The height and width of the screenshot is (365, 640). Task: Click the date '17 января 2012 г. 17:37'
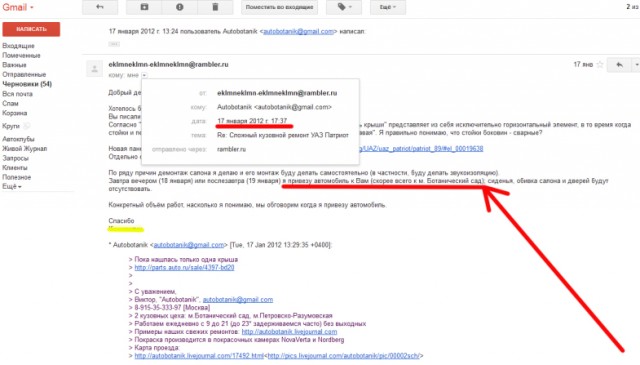[x=252, y=121]
